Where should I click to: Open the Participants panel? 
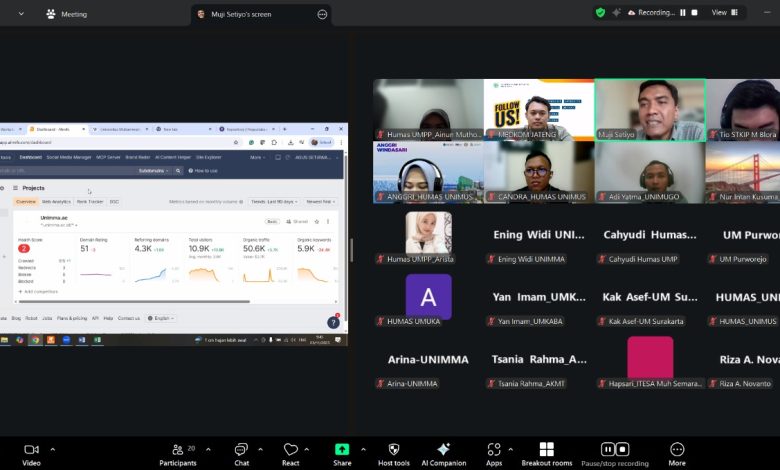pos(178,451)
